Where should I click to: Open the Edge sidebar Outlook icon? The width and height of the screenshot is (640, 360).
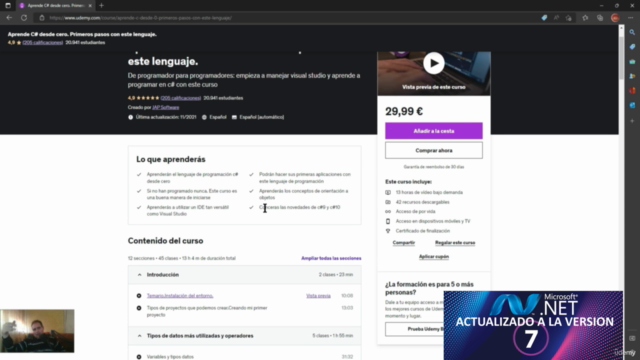(x=632, y=105)
